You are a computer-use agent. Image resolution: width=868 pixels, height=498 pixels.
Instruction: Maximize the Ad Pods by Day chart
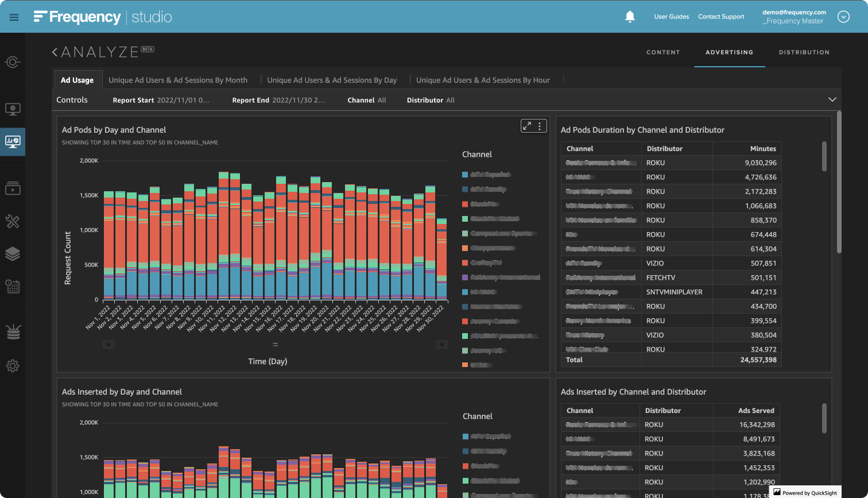tap(526, 126)
